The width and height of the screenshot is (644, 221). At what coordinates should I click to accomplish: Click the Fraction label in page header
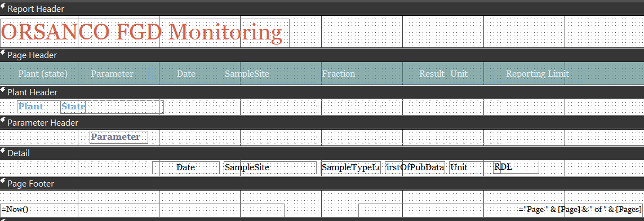339,73
